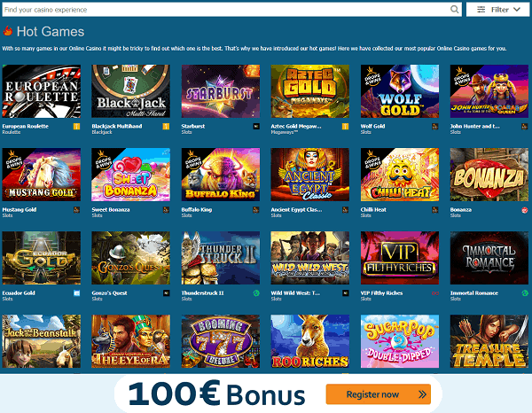This screenshot has height=413, width=532.
Task: Click the provider icon next to Bonanza
Action: (525, 210)
